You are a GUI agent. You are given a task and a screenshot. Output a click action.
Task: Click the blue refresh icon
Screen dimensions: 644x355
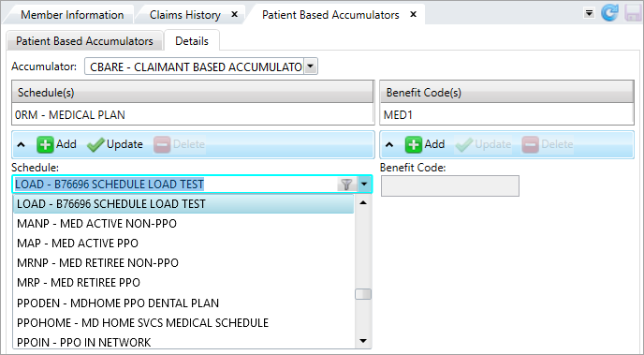(609, 13)
